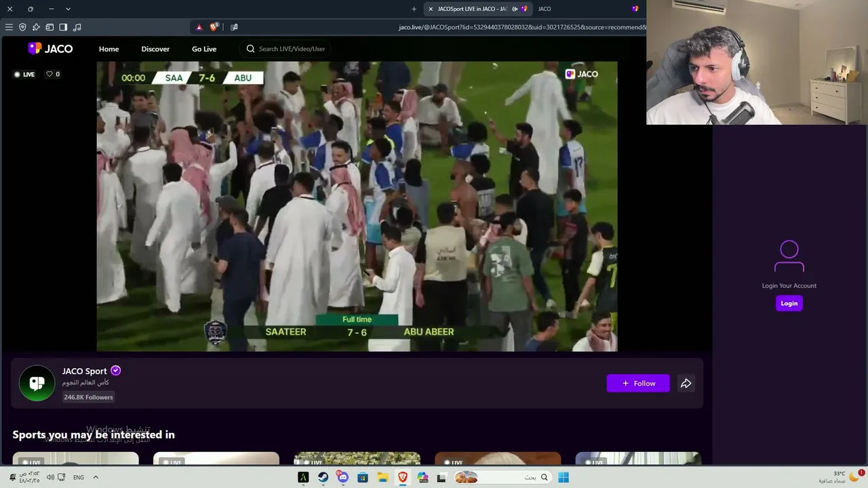868x488 pixels.
Task: Open the weather widget showing 33°C
Action: click(840, 477)
